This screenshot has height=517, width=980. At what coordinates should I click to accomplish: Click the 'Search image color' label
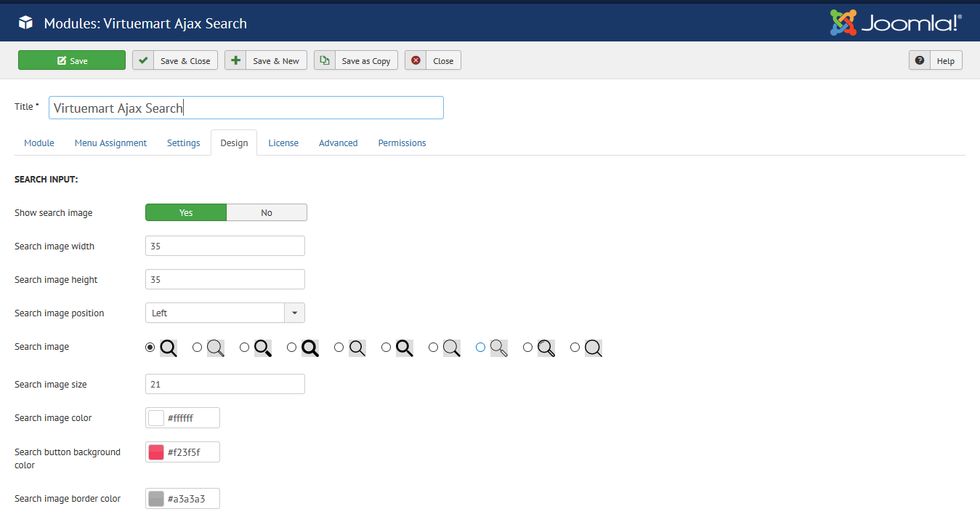pos(53,418)
